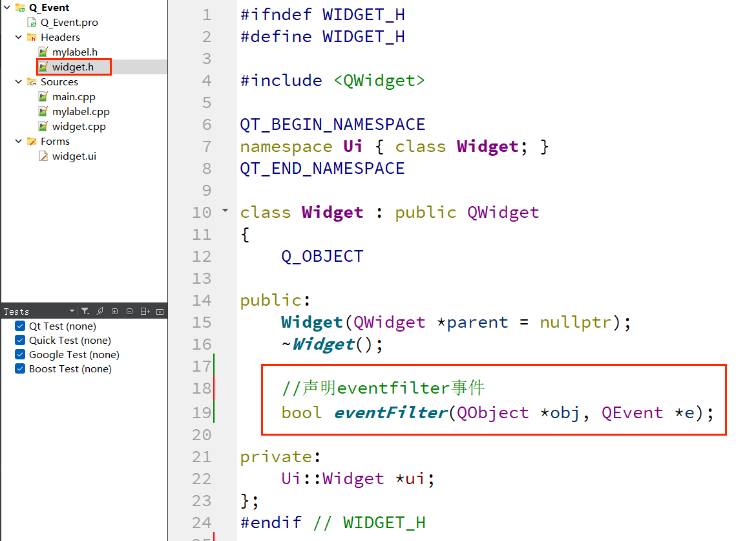Click expand all icon in Tests toolbar
This screenshot has height=541, width=756.
click(x=115, y=312)
